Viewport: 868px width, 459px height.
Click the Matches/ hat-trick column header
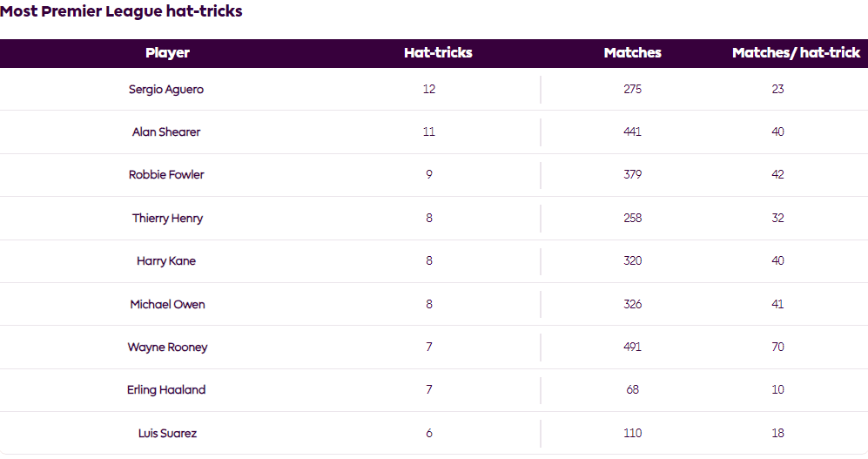(x=796, y=53)
